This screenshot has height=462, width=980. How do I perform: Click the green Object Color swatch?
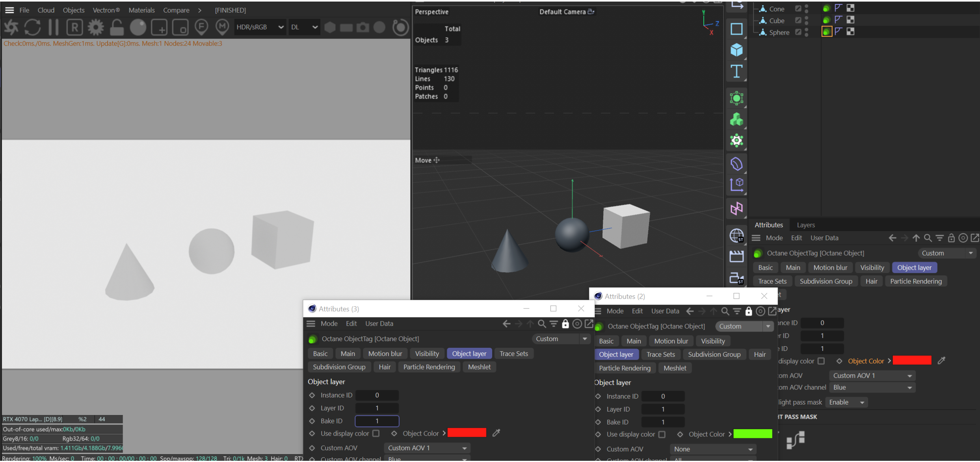[752, 435]
